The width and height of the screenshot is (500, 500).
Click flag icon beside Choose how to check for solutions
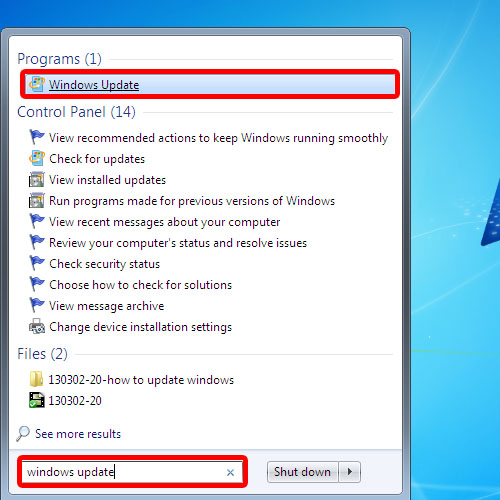(x=37, y=284)
